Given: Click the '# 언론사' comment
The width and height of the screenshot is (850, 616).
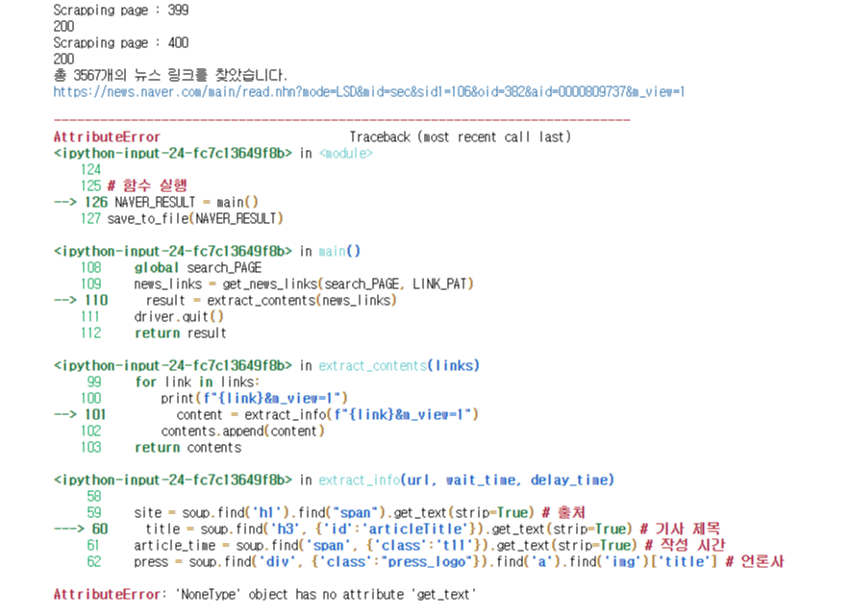Looking at the screenshot, I should [x=755, y=561].
